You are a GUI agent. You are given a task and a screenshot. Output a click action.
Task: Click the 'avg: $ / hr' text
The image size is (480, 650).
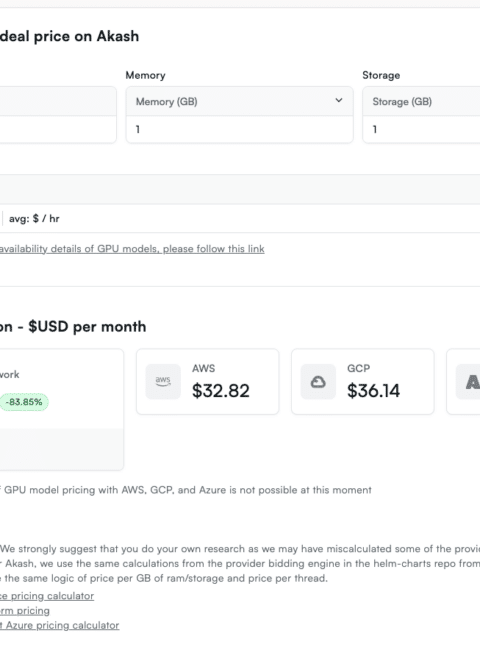pos(34,218)
